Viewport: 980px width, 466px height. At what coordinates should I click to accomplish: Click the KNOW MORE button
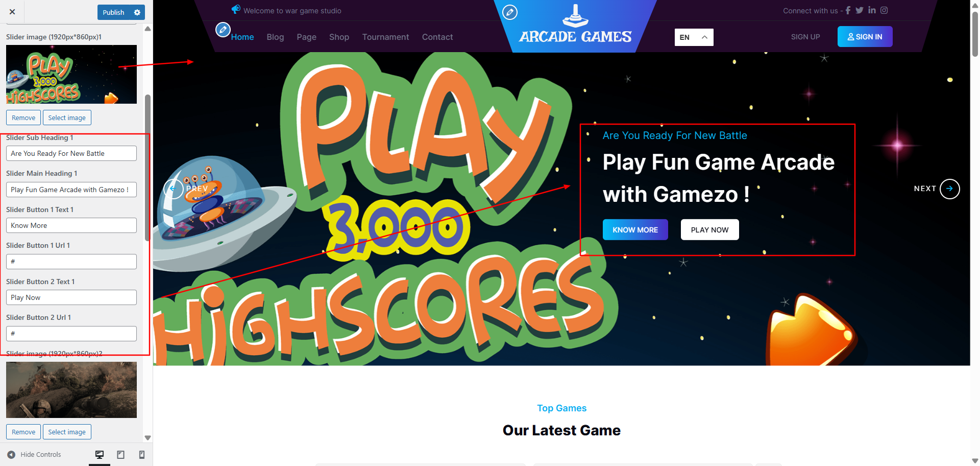pyautogui.click(x=635, y=230)
